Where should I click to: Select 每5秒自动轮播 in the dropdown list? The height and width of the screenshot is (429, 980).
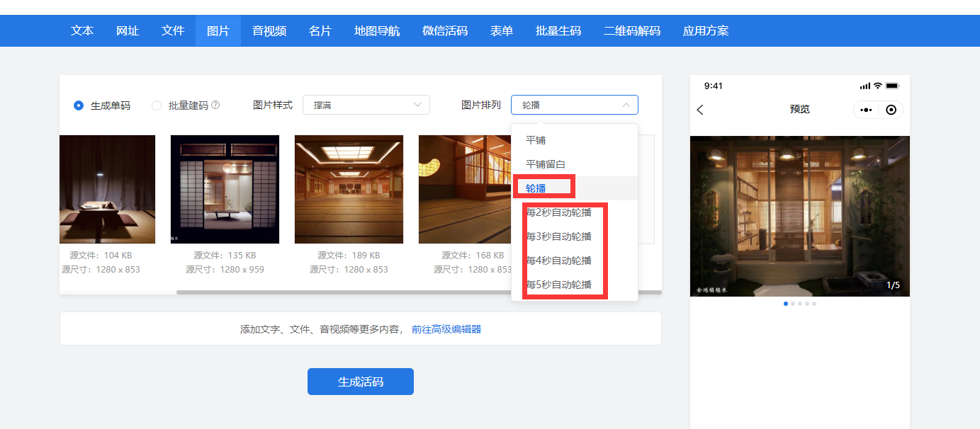click(x=575, y=285)
